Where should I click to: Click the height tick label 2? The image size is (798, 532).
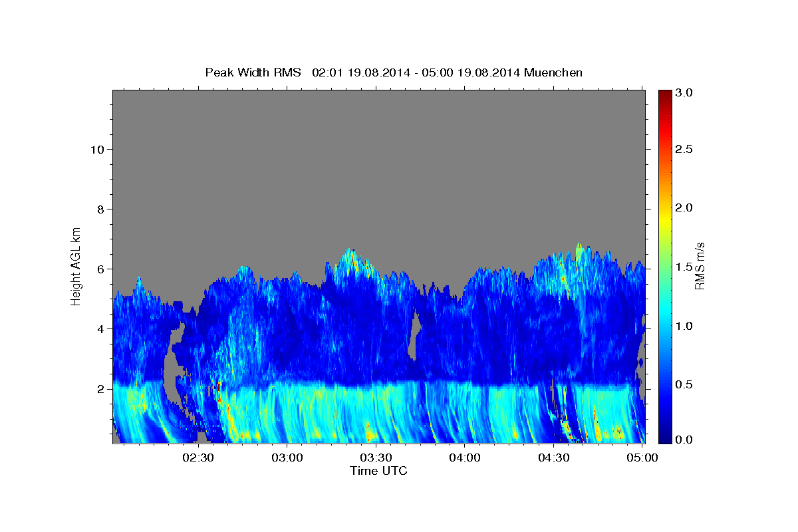click(x=99, y=389)
